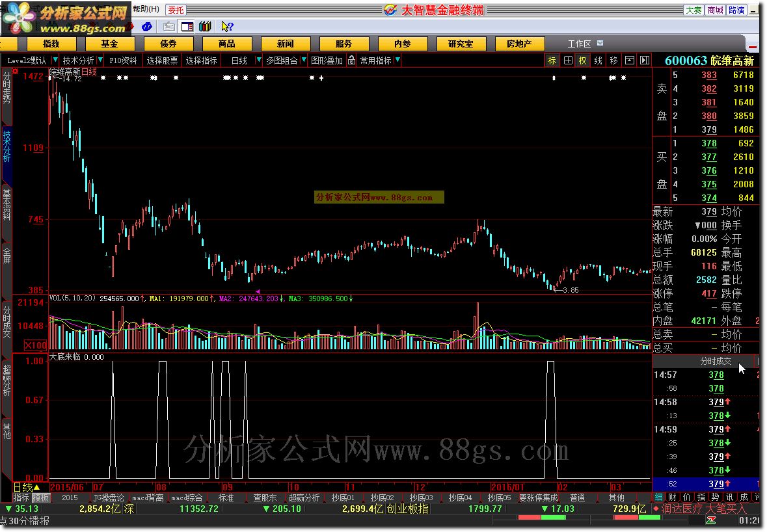Click 图形叠加 overlay chart button
This screenshot has width=767, height=532.
coord(327,60)
